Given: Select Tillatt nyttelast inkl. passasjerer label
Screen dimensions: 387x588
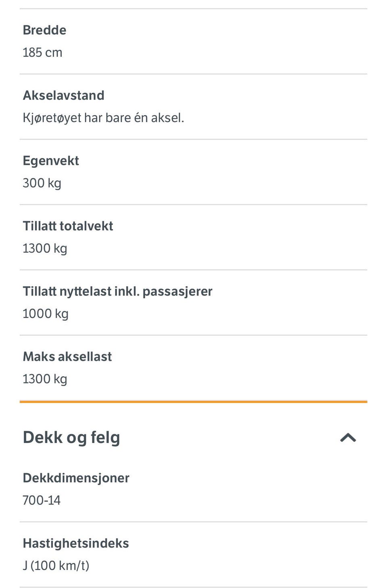Looking at the screenshot, I should 117,291.
